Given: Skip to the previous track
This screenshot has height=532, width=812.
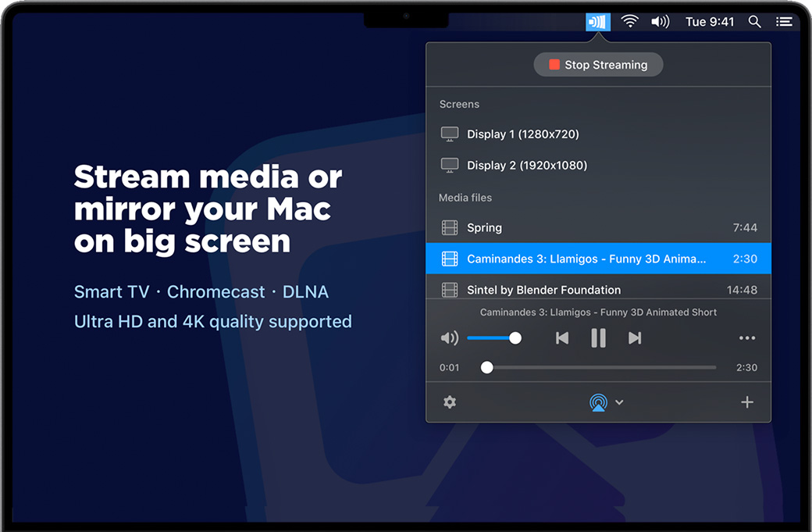Looking at the screenshot, I should [562, 338].
